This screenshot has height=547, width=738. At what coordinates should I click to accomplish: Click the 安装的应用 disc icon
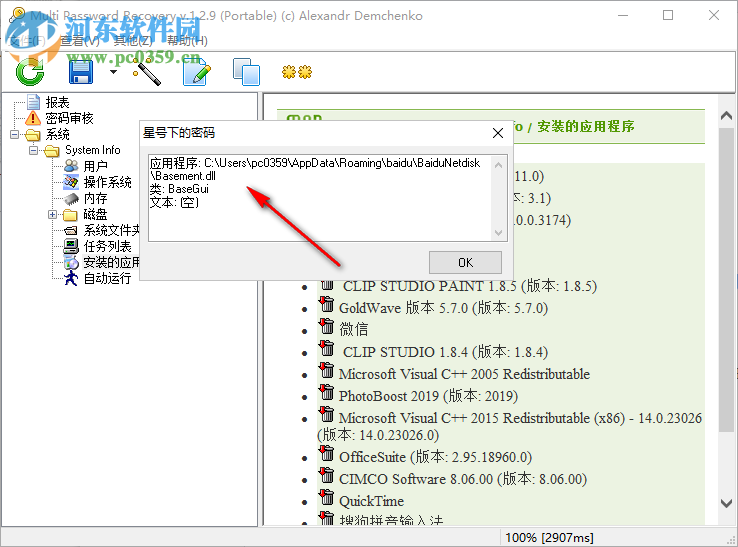coord(71,262)
